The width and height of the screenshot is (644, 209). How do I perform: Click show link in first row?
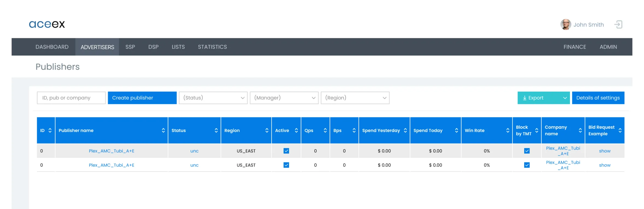[x=604, y=151]
